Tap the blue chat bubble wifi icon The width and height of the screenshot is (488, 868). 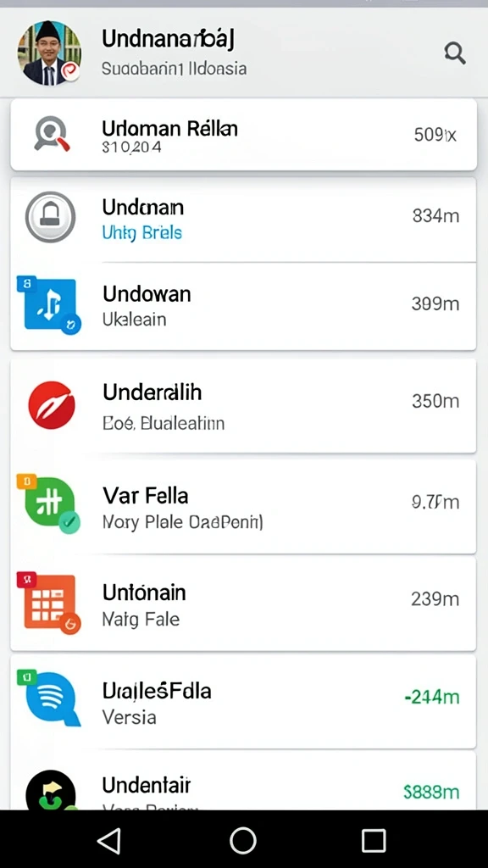click(x=49, y=698)
